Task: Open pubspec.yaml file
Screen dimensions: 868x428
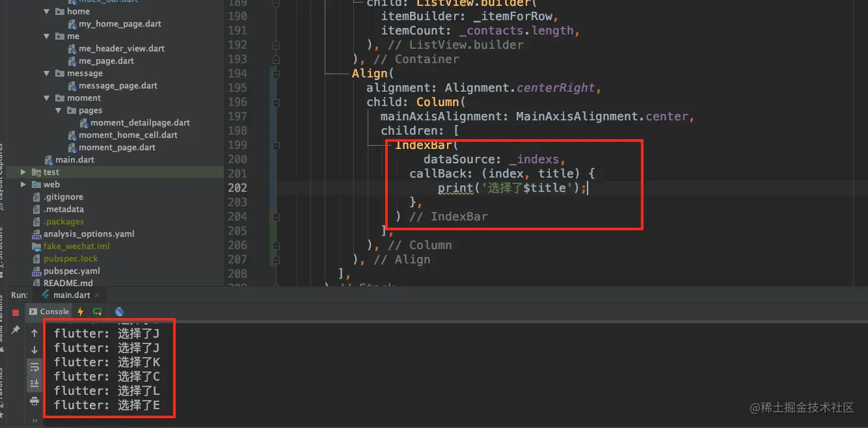Action: (x=72, y=271)
